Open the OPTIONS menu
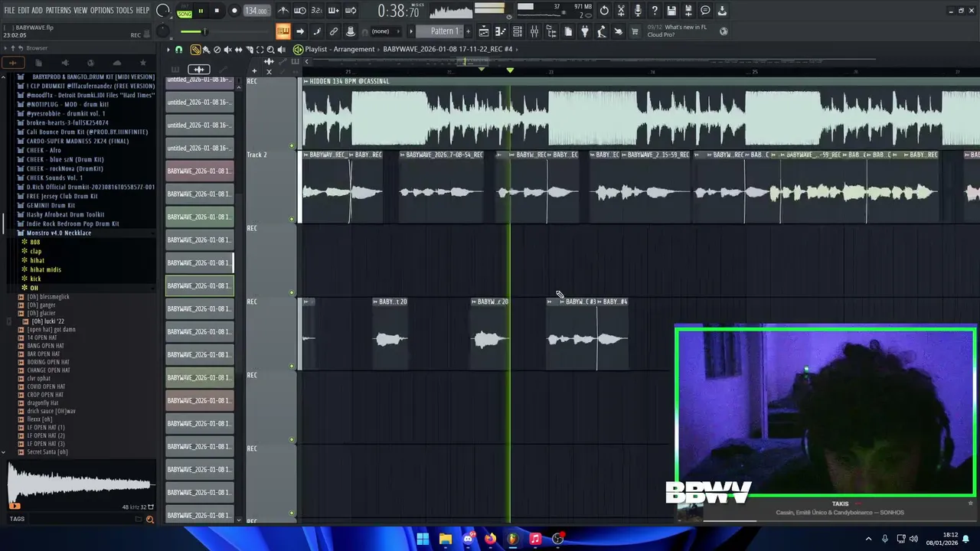Screen dimensions: 980x551 102,10
